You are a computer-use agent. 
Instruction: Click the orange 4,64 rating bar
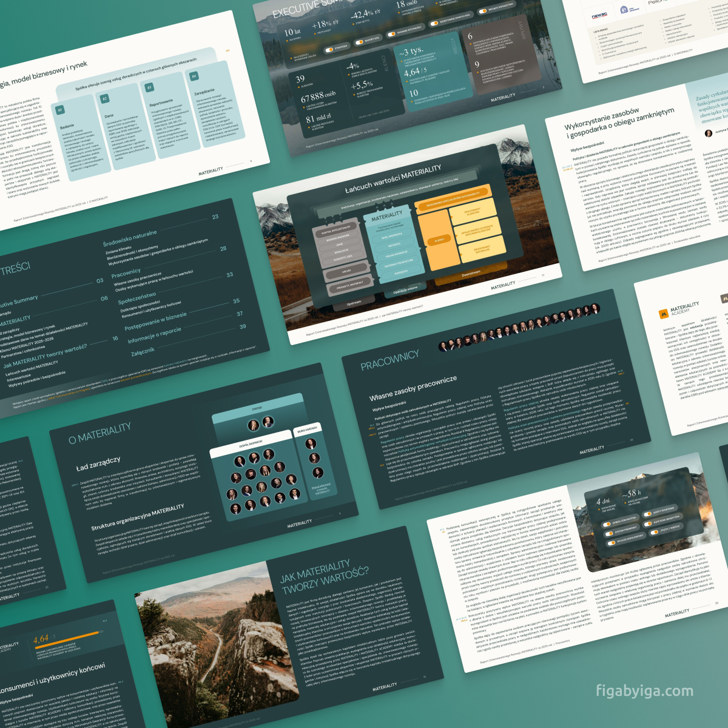point(67,639)
